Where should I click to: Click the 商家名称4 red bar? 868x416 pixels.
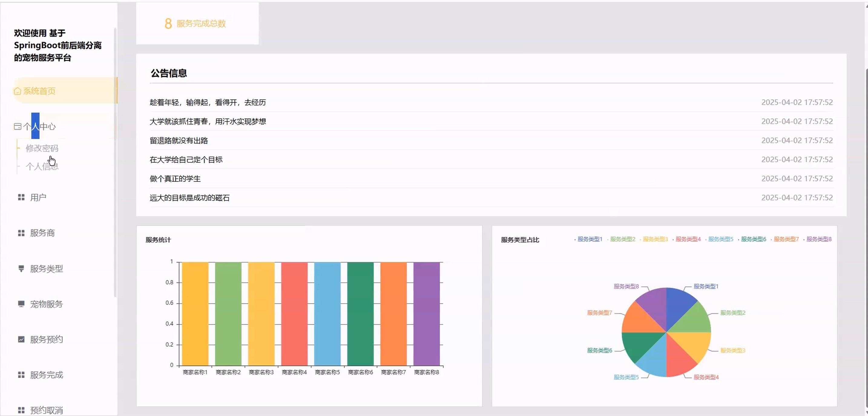coord(294,314)
